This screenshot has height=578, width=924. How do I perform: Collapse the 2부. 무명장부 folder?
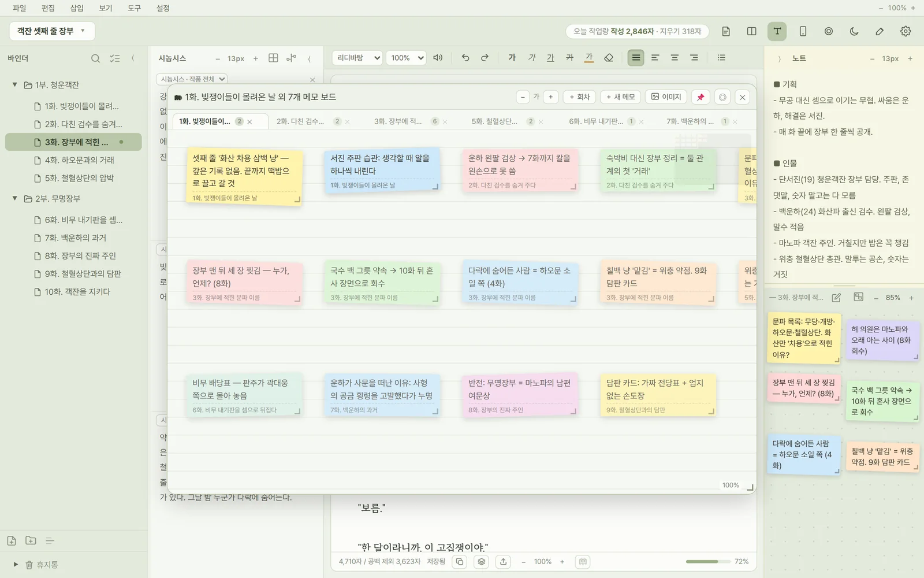click(15, 198)
